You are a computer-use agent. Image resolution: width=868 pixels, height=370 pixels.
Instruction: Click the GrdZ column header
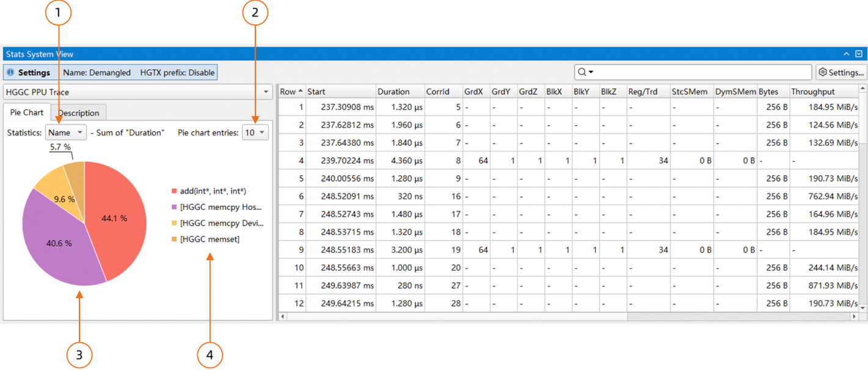[531, 92]
